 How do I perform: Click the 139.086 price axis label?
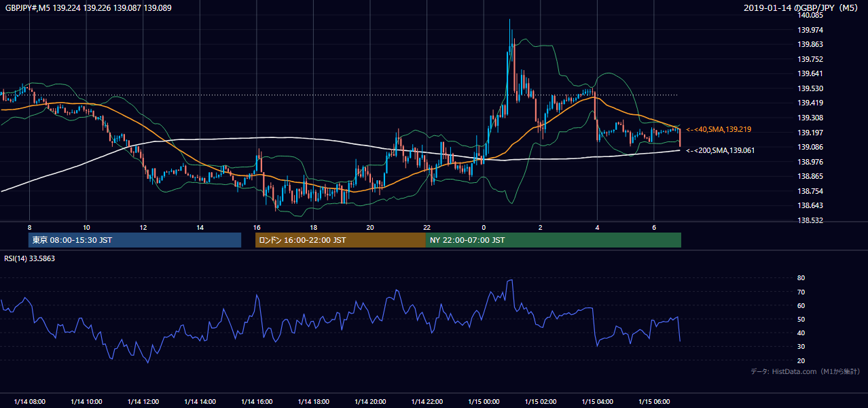811,147
